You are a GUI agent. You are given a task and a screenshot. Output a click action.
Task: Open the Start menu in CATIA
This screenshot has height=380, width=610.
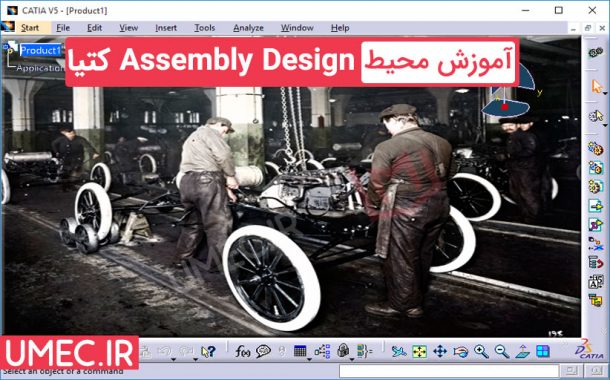[30, 28]
